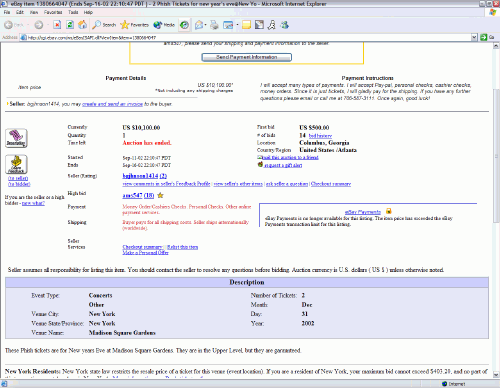Open bidder feedback score (18) link
500x388 pixels.
(x=149, y=195)
